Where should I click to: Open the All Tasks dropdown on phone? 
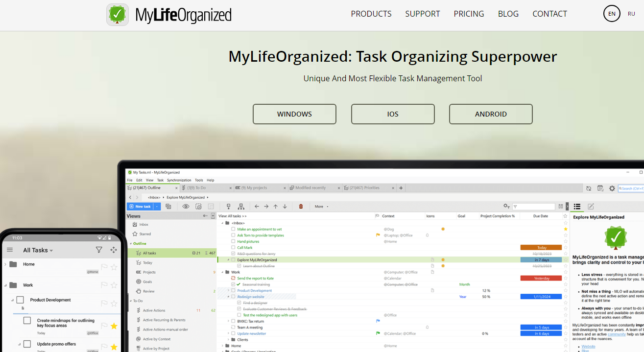tap(38, 250)
